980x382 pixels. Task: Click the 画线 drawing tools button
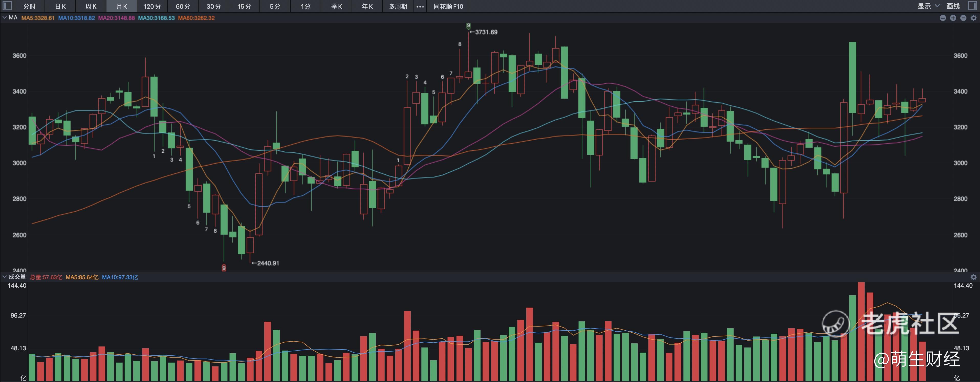(953, 6)
